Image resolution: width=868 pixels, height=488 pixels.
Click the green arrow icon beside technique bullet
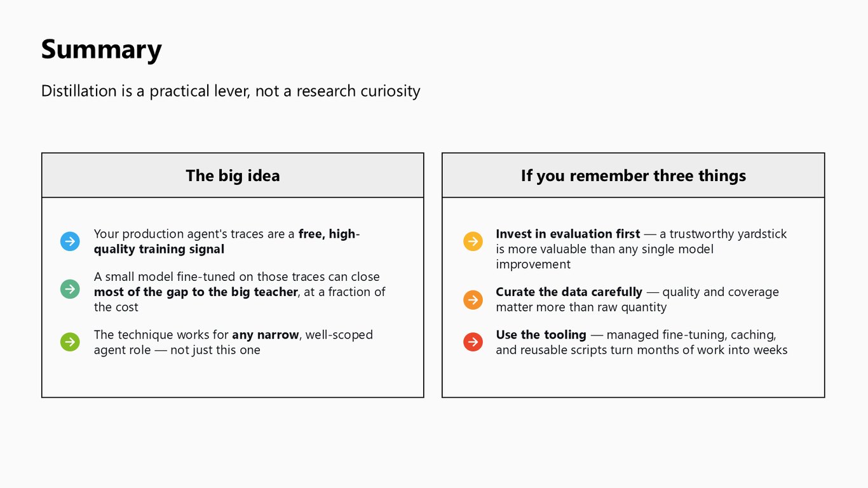(x=70, y=342)
